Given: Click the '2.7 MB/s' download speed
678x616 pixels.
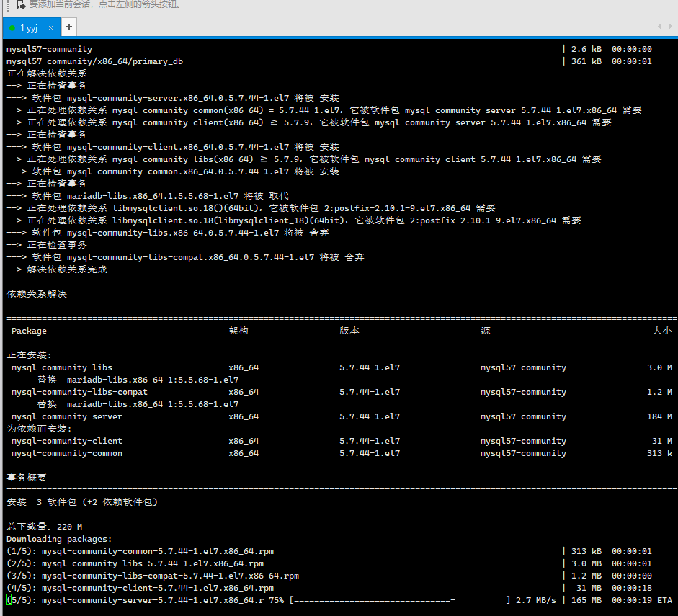Looking at the screenshot, I should tap(536, 600).
